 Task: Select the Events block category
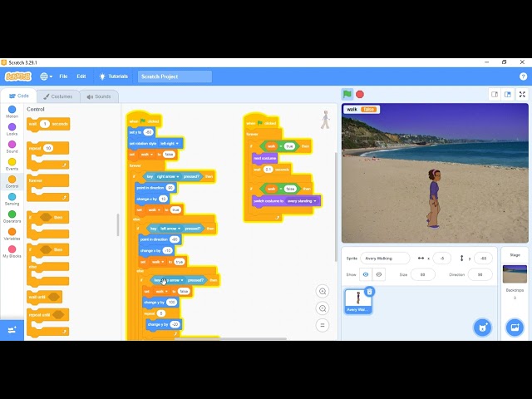[x=12, y=165]
